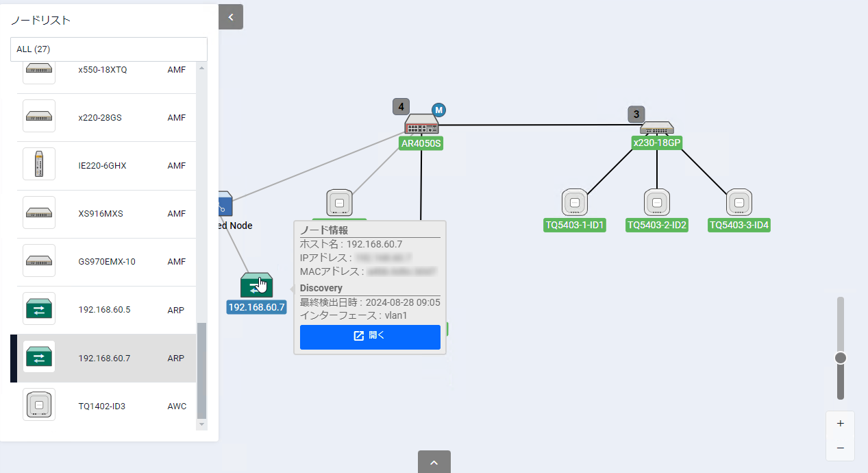Collapse the node list side panel

tap(231, 17)
